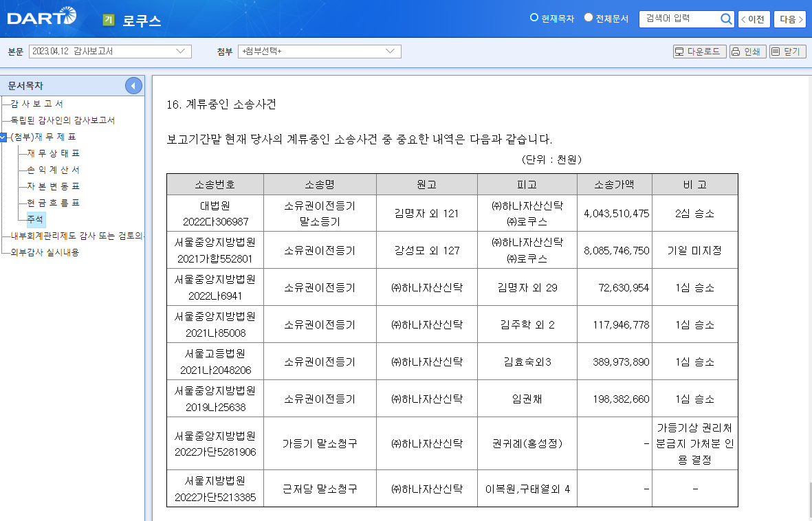
Task: Click the 소송가액 column header
Action: pos(614,184)
